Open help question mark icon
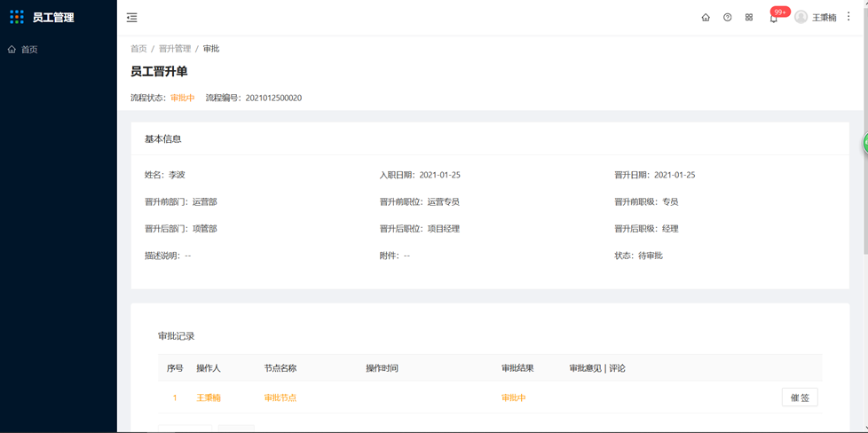868x433 pixels. 728,17
